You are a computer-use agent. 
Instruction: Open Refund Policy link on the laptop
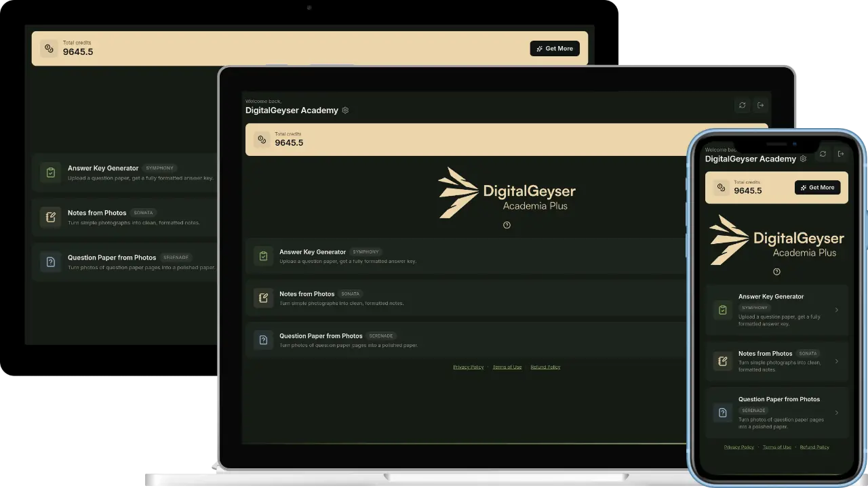pos(545,367)
